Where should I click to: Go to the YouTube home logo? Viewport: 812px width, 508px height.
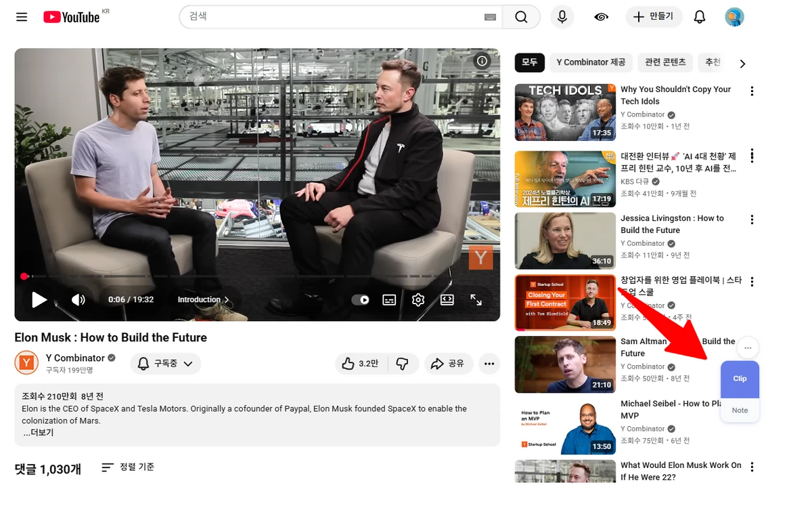[x=72, y=17]
